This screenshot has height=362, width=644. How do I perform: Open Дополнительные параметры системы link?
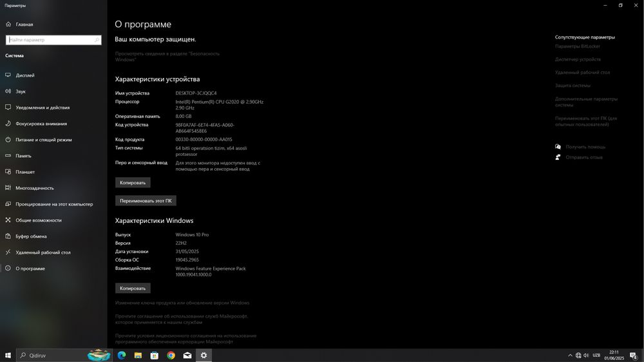(586, 102)
